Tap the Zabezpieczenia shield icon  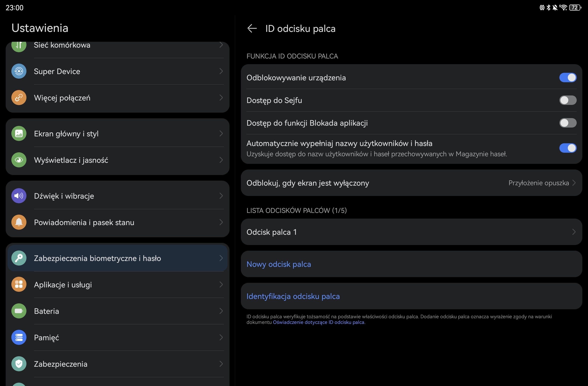(19, 364)
